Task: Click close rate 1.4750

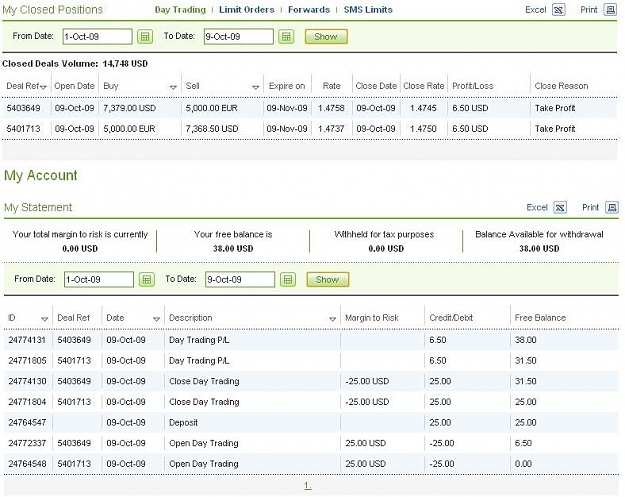Action: click(x=423, y=129)
